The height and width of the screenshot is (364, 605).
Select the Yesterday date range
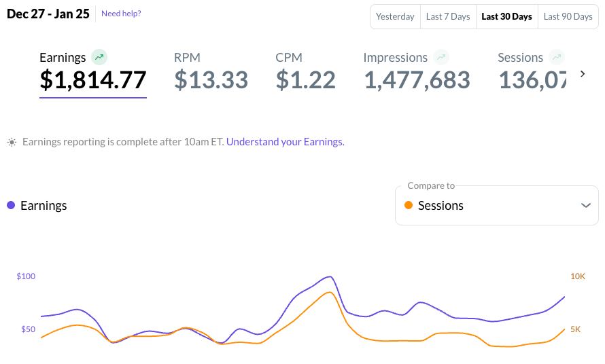(x=395, y=17)
